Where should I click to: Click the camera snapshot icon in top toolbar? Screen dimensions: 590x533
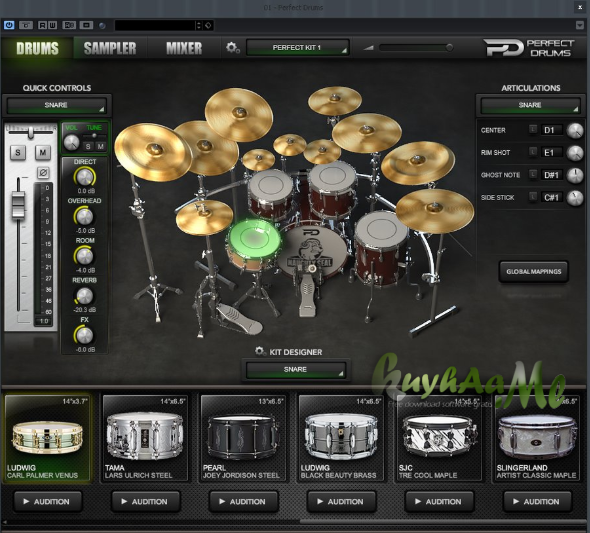point(26,25)
